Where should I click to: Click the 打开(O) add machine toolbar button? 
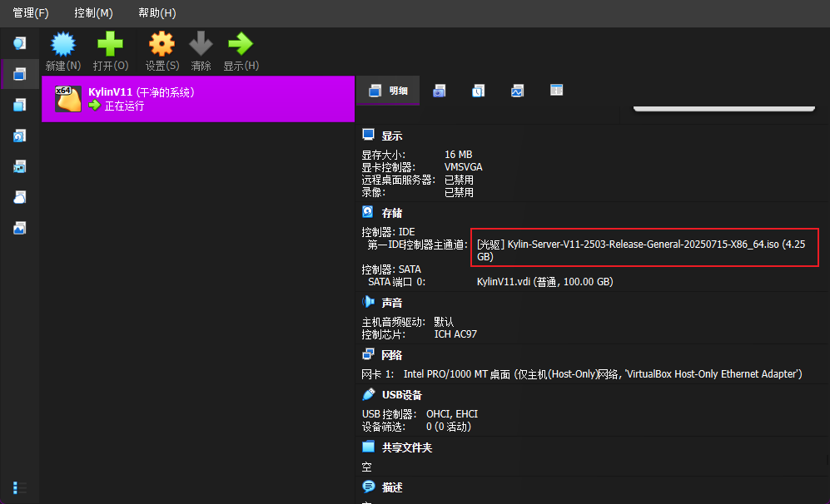tap(110, 52)
